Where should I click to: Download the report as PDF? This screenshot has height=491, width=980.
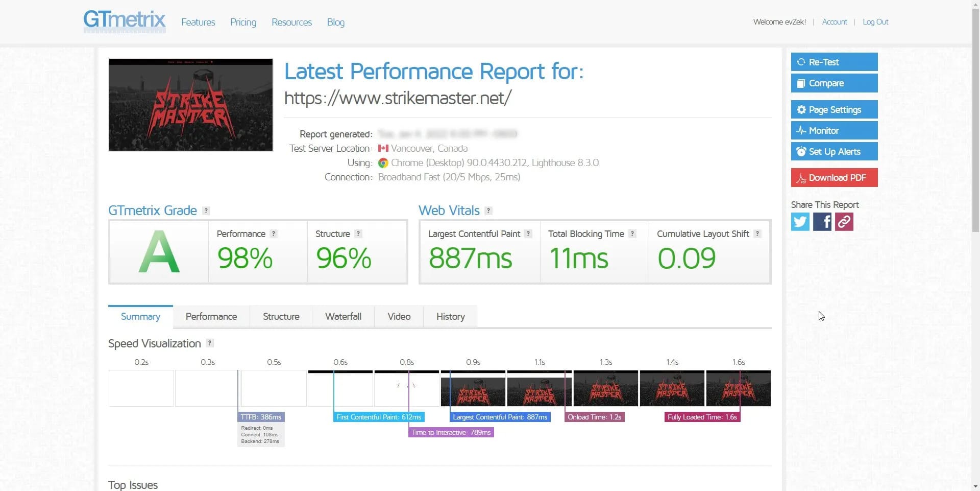pyautogui.click(x=834, y=177)
